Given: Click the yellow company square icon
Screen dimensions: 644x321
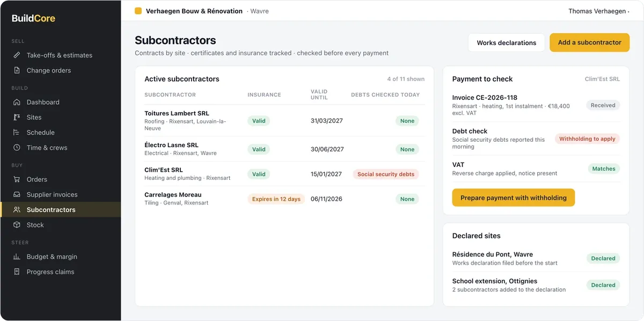Looking at the screenshot, I should pyautogui.click(x=138, y=11).
